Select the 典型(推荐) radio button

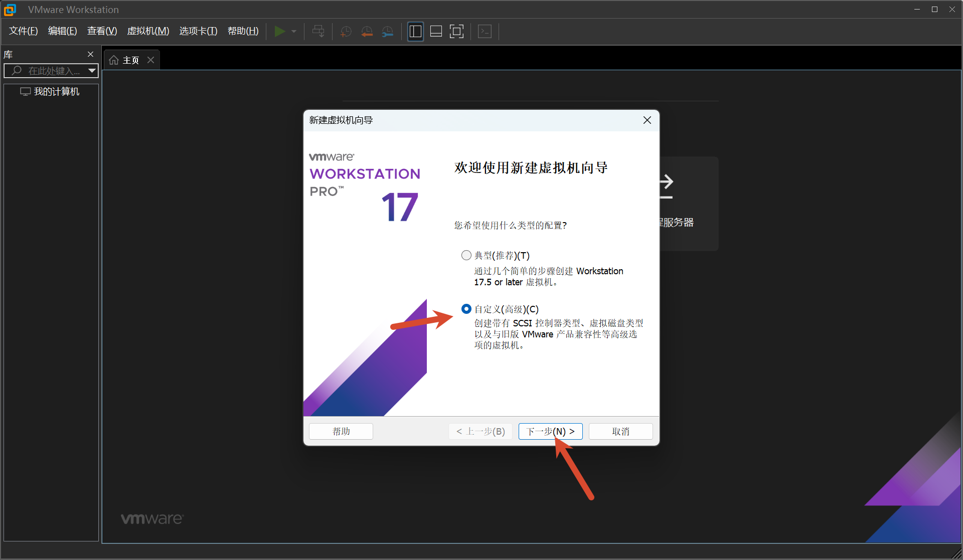[466, 255]
